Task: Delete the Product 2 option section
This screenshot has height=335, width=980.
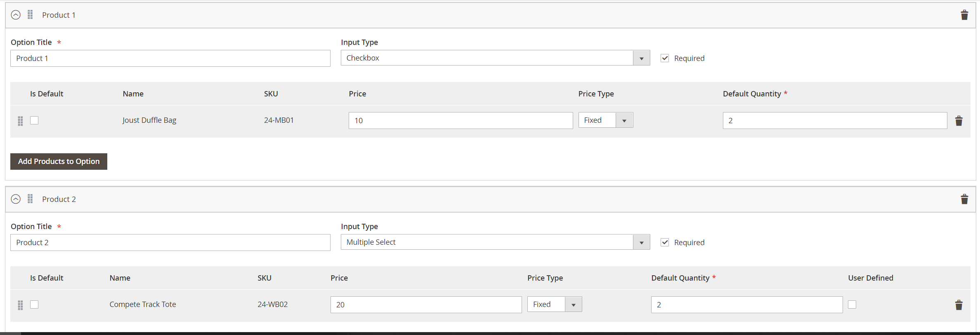Action: [964, 199]
